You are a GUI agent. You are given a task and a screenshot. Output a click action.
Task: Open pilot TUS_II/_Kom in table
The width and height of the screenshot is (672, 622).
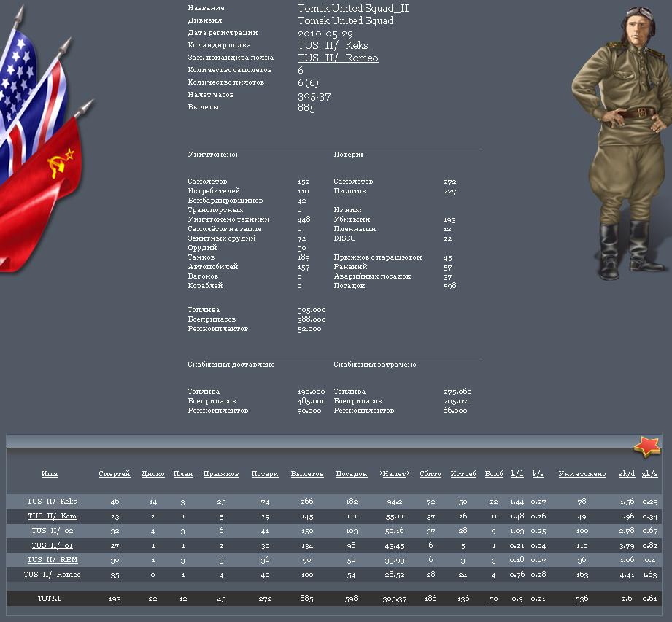point(53,516)
